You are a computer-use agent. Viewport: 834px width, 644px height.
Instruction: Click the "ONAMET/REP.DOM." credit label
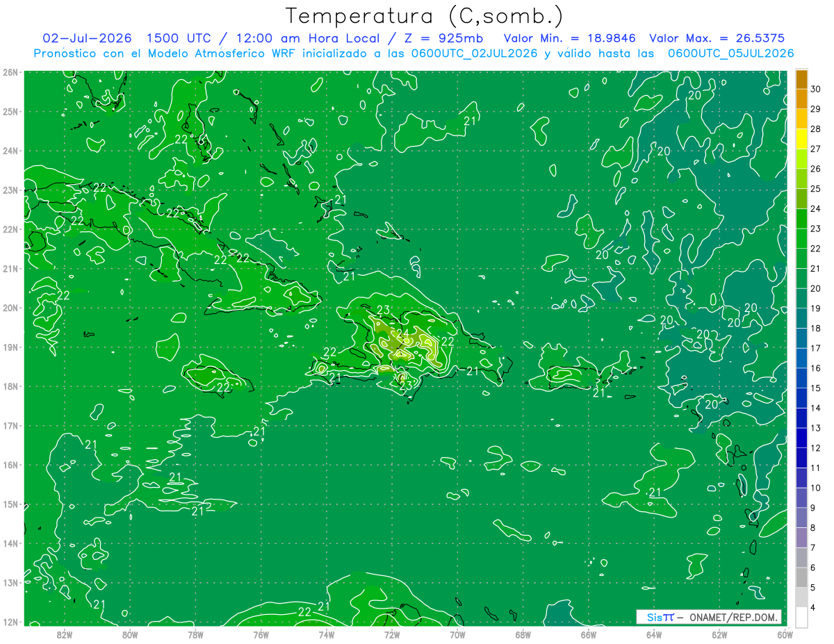(735, 617)
